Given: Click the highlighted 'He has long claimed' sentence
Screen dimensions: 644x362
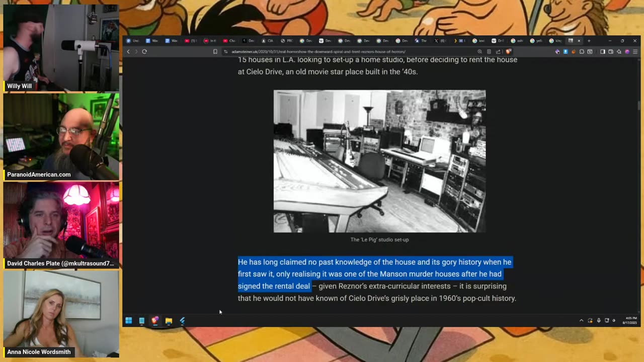Looking at the screenshot, I should point(374,274).
